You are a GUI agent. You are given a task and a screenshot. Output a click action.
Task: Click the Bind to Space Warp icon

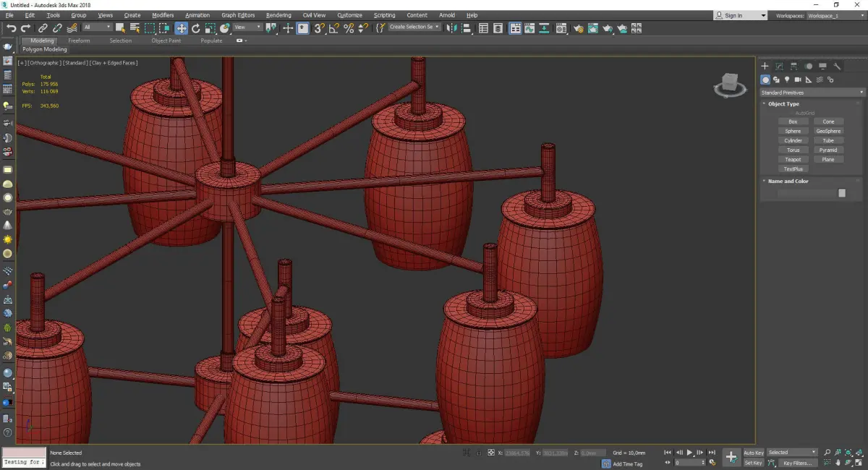pyautogui.click(x=72, y=28)
